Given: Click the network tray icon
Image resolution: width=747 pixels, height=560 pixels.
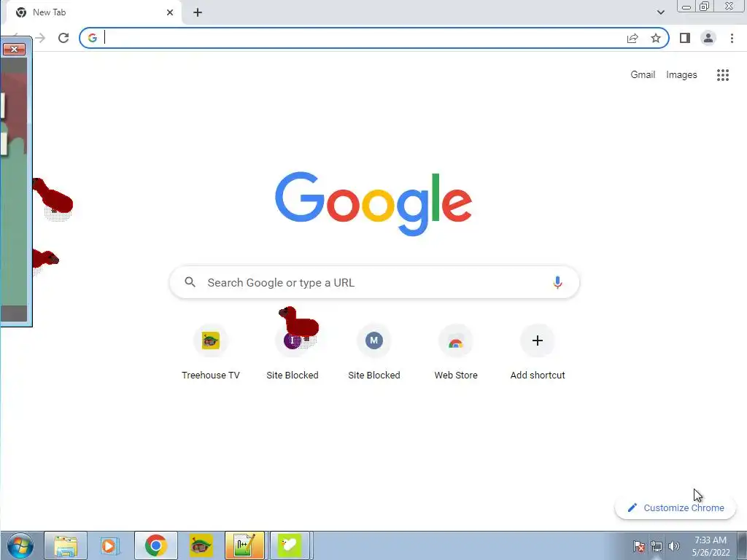Looking at the screenshot, I should click(x=657, y=546).
